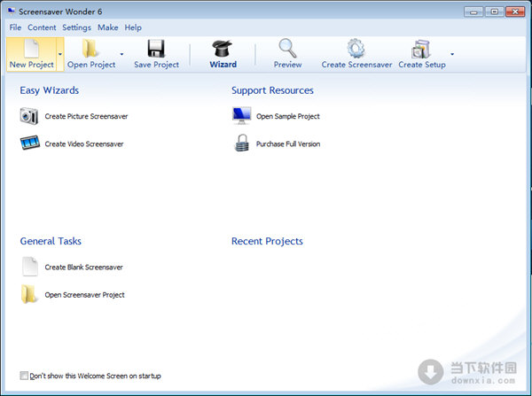
Task: Click the New Project toolbar label
Action: pos(32,65)
